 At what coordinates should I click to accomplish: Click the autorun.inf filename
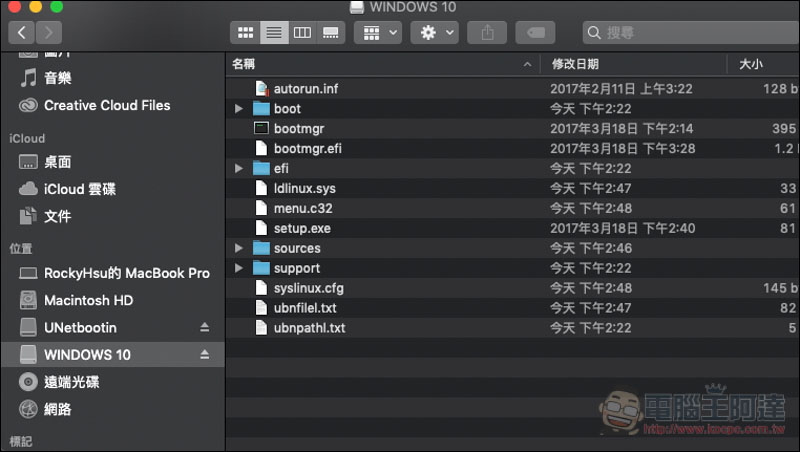tap(306, 89)
